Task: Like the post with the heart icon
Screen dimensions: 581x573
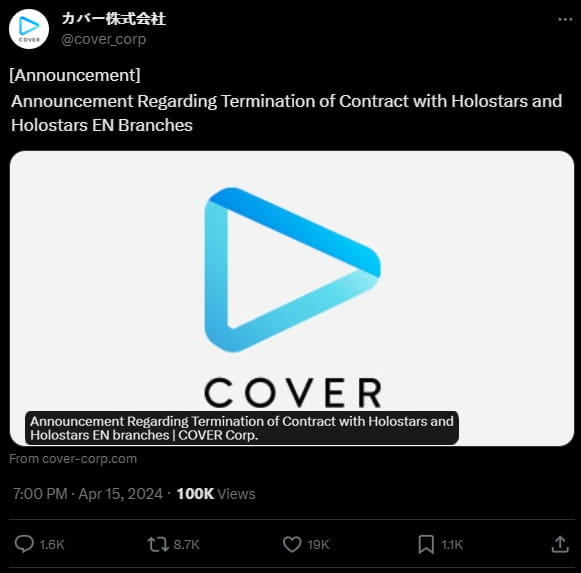Action: 292,544
